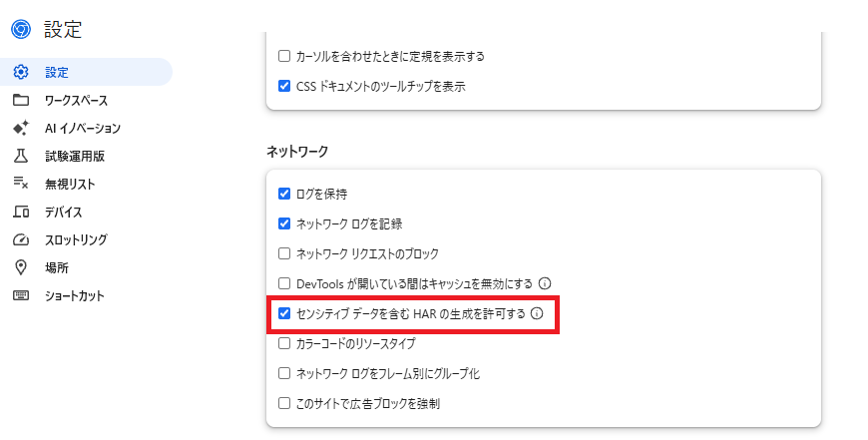Uncheck CSS ドキュメントのツールチップを表示
This screenshot has height=440, width=868.
coord(284,87)
